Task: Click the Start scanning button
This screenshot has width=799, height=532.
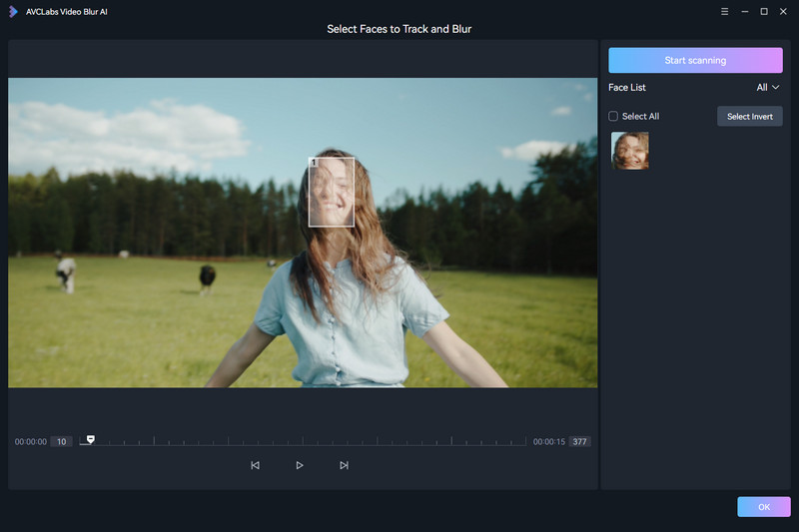Action: point(695,60)
